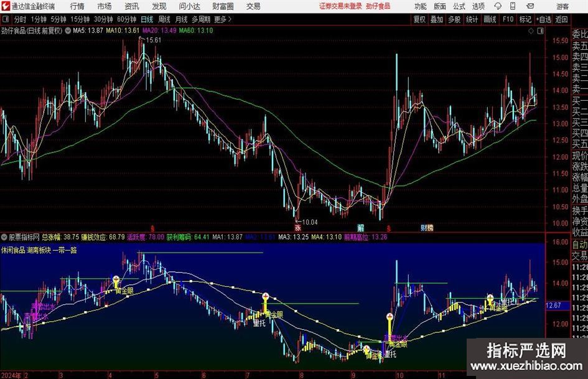The width and height of the screenshot is (588, 379).
Task: Click the 游客 guest account label
Action: click(562, 6)
